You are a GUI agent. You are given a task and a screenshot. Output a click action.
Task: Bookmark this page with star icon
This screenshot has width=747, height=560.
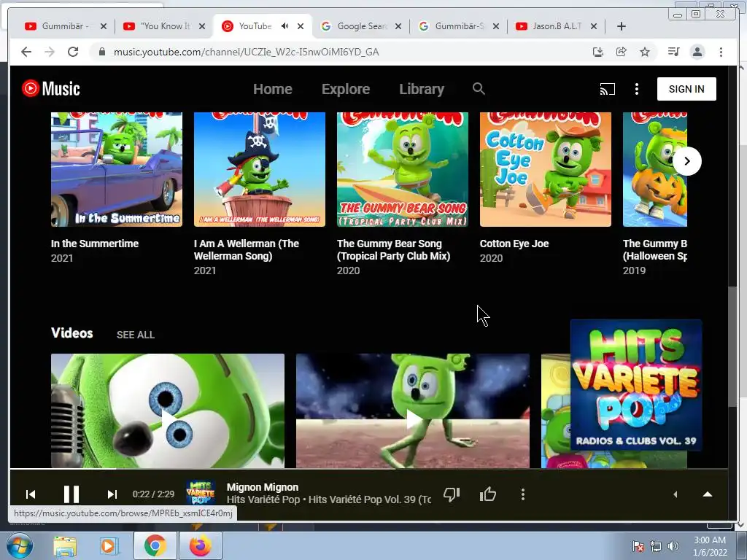click(x=645, y=52)
